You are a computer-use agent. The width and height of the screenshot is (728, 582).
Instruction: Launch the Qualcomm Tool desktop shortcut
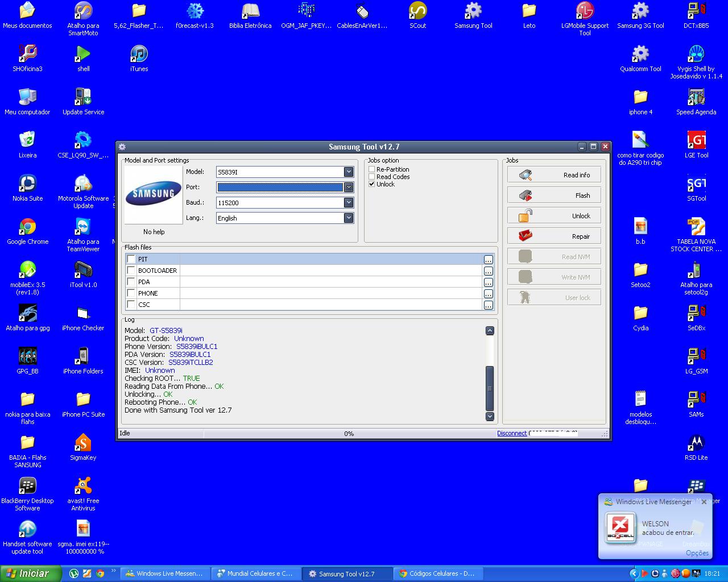(640, 59)
